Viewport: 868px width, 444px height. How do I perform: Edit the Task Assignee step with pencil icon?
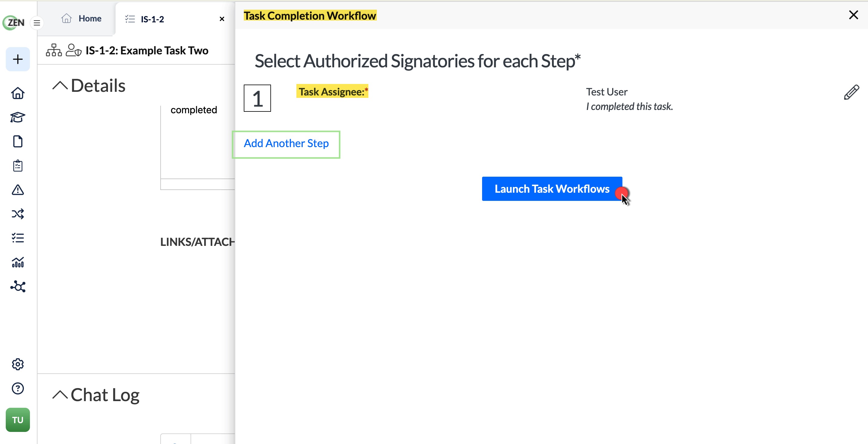[x=851, y=92]
